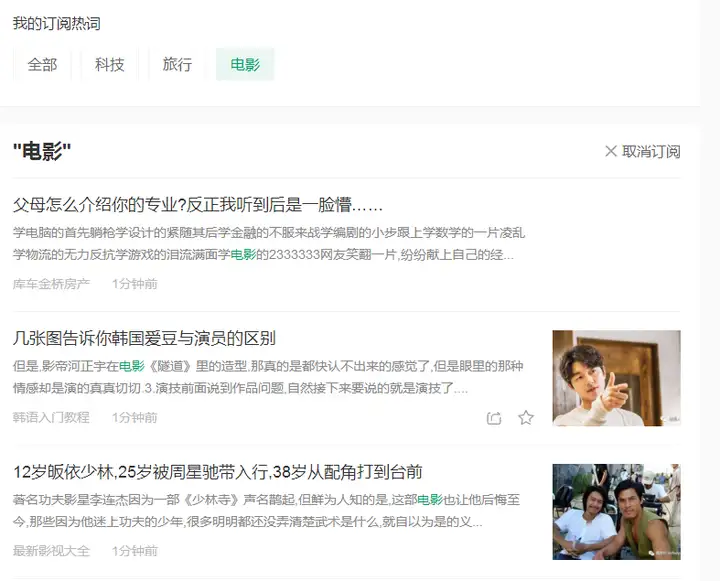Open the thumbnail of man pointing finger
The width and height of the screenshot is (720, 581).
616,378
